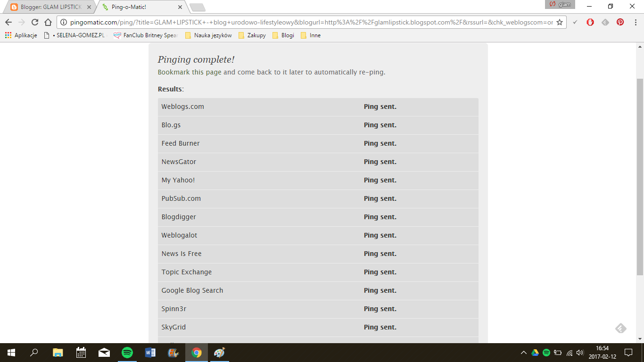Click the Feed Burner result row
The width and height of the screenshot is (644, 362).
click(x=318, y=144)
